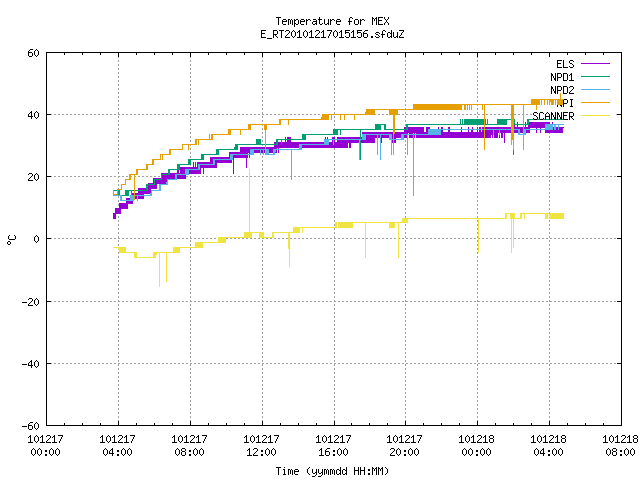Click the y-axis value 60
640x480 pixels.
tap(33, 53)
